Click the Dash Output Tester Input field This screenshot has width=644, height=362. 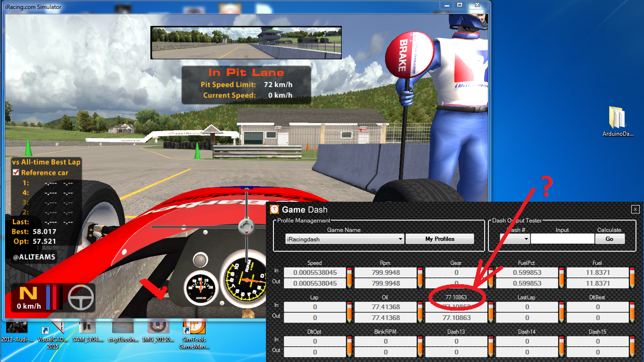coord(562,239)
